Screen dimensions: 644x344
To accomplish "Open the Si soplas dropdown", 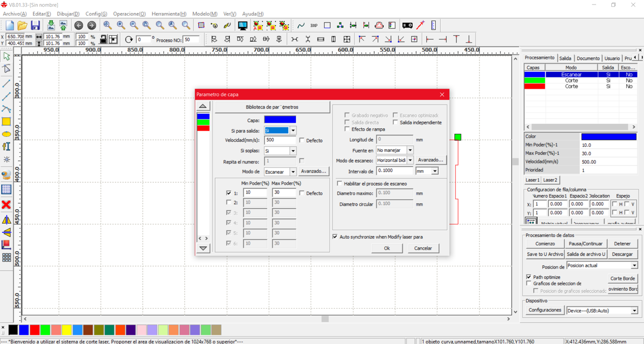I will pos(293,151).
